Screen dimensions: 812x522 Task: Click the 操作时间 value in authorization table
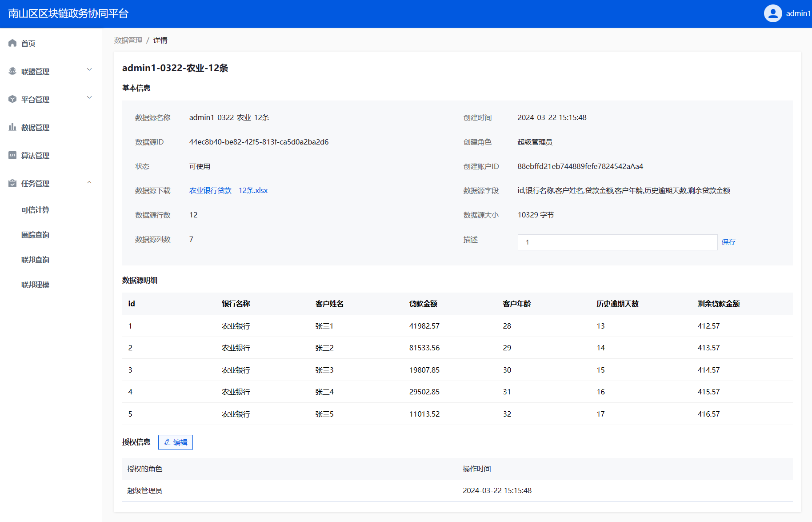[x=497, y=490]
